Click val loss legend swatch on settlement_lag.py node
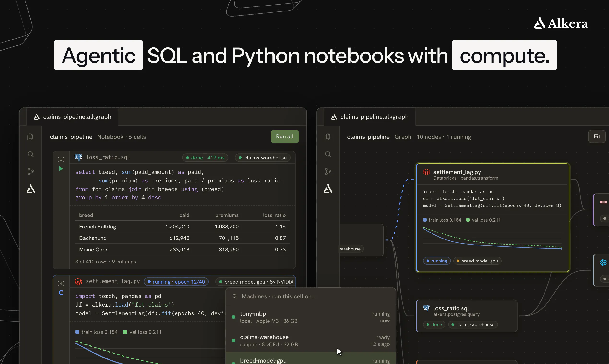The width and height of the screenshot is (609, 364). tap(468, 220)
